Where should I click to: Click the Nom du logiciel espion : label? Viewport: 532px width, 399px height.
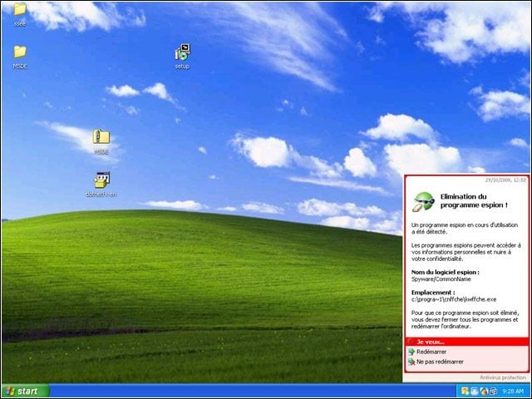(446, 272)
